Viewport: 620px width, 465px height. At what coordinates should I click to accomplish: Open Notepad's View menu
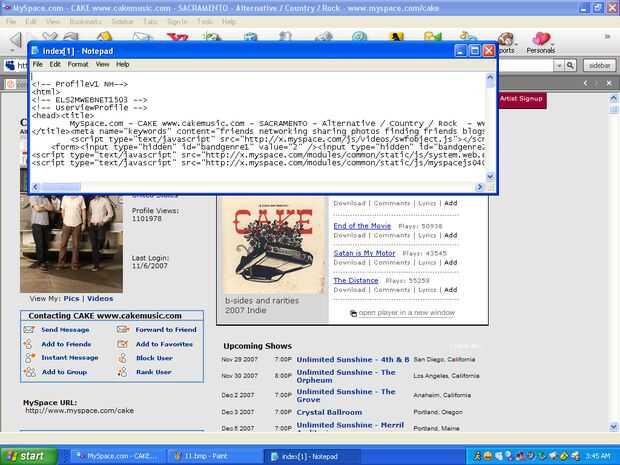[x=102, y=64]
